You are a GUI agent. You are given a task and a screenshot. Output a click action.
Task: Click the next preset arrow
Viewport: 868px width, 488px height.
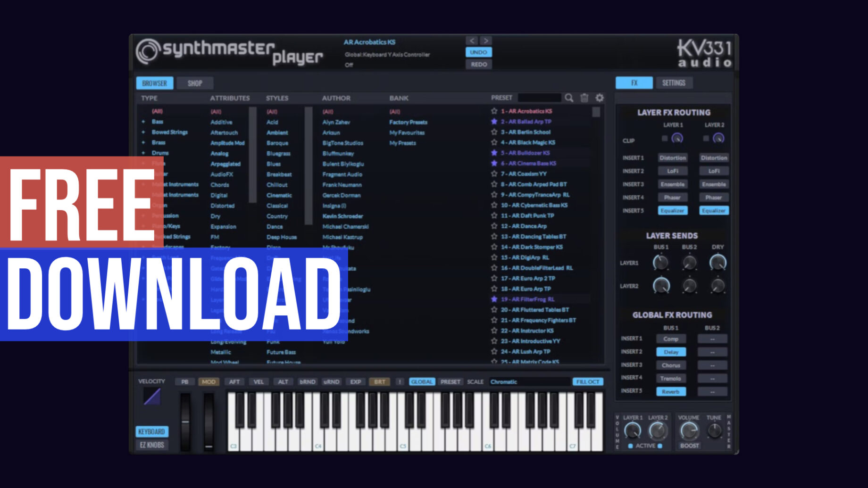[485, 40]
